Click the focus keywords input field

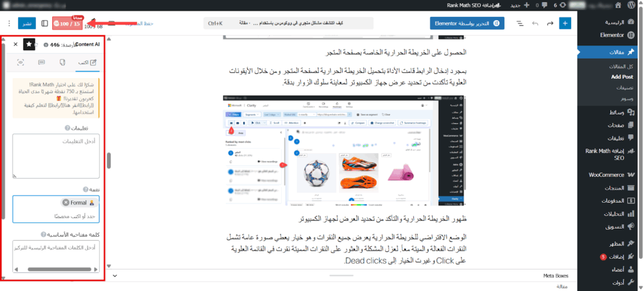click(55, 253)
